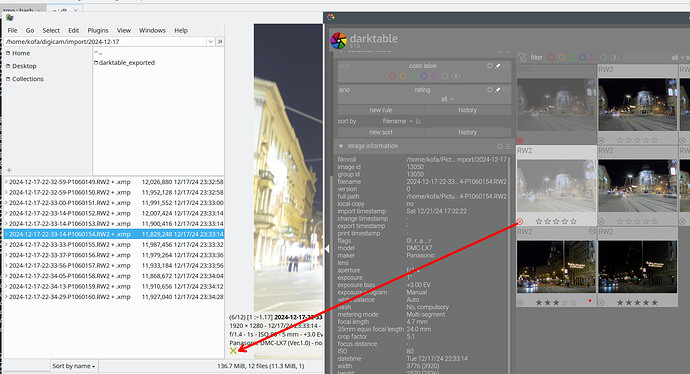Expand the path history dropdown arrow
The width and height of the screenshot is (690, 374).
click(x=210, y=41)
